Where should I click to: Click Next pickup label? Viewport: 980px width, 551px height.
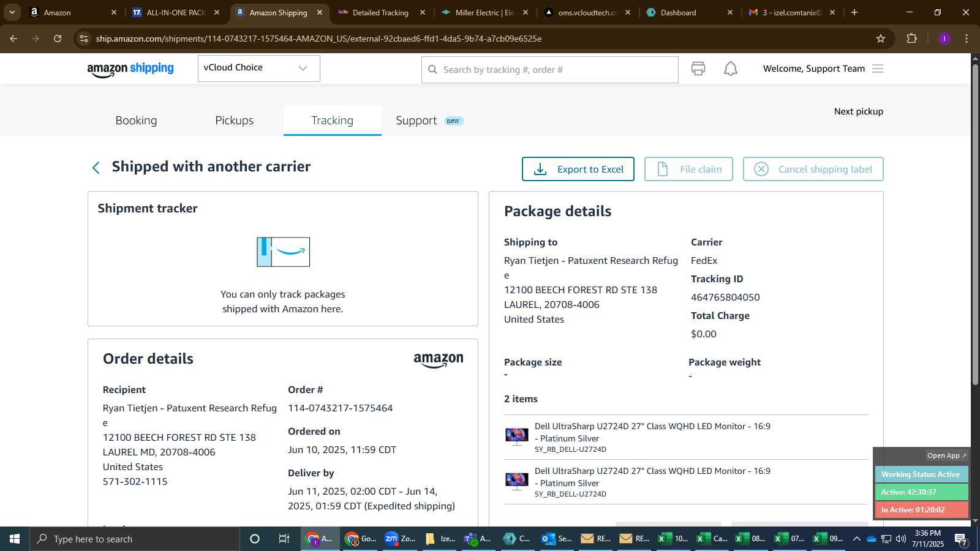(858, 111)
